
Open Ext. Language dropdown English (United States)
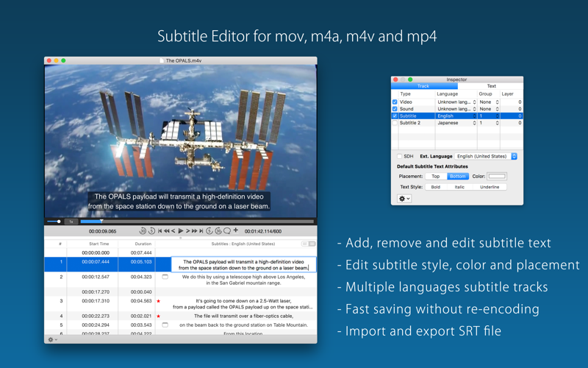514,156
